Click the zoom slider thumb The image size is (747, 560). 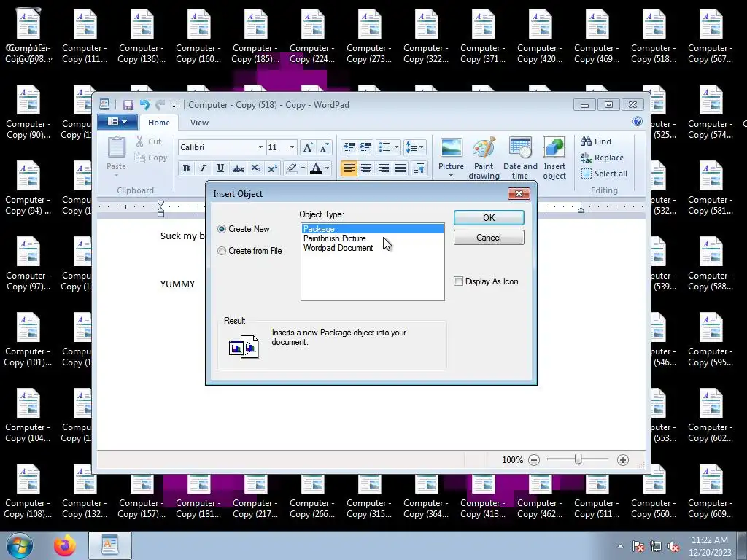point(578,459)
